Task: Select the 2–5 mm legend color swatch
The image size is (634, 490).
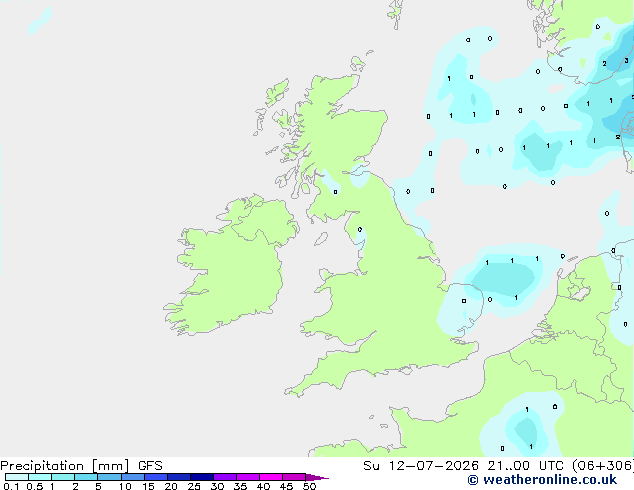Action: click(x=86, y=477)
